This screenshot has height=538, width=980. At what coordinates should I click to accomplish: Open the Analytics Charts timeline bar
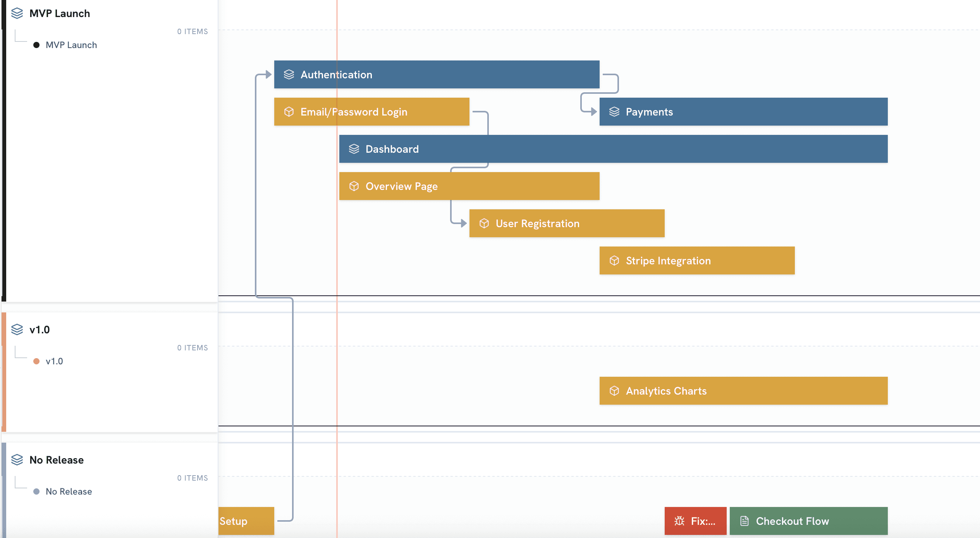coord(743,391)
